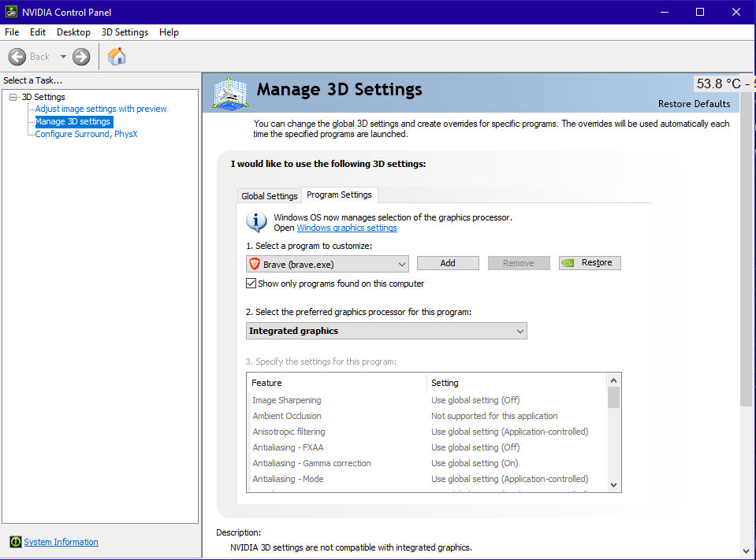Minimize the NVIDIA Control Panel window

(665, 12)
